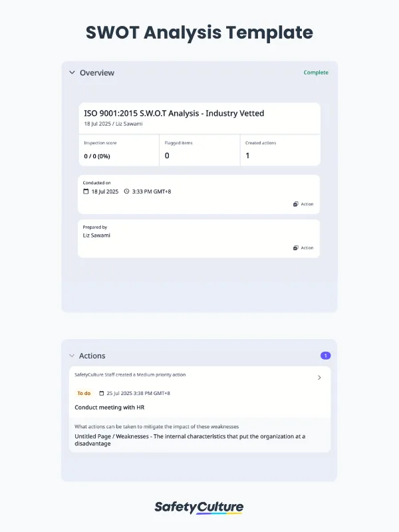The image size is (399, 532).
Task: Open action details with the right arrow
Action: click(x=319, y=378)
